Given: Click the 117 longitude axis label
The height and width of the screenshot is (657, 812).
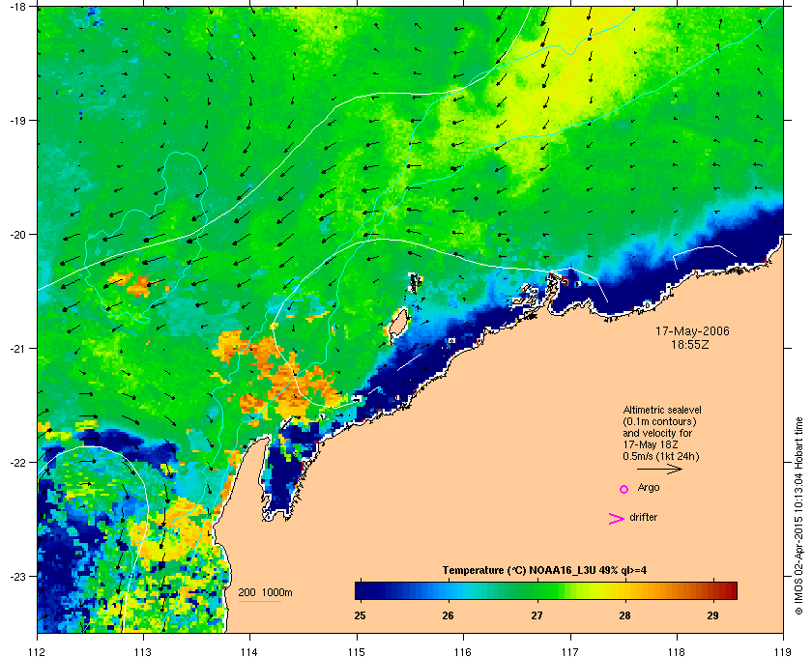Looking at the screenshot, I should tap(570, 652).
